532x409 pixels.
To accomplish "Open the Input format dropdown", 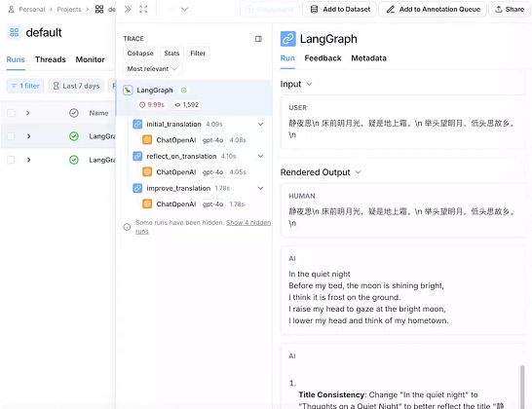I will [309, 84].
